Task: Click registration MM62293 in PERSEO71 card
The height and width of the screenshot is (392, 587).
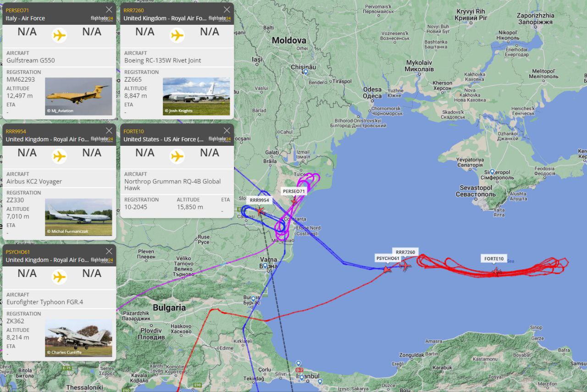Action: (21, 79)
